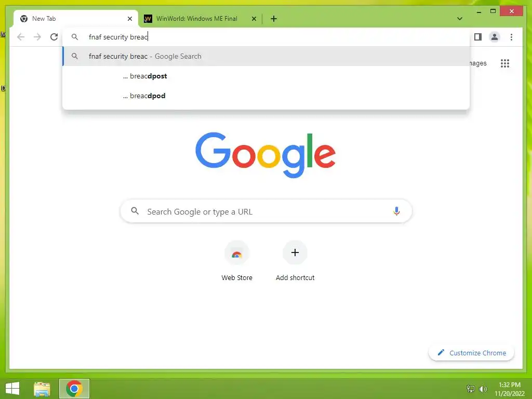
Task: Open the network tray icon
Action: point(471,389)
